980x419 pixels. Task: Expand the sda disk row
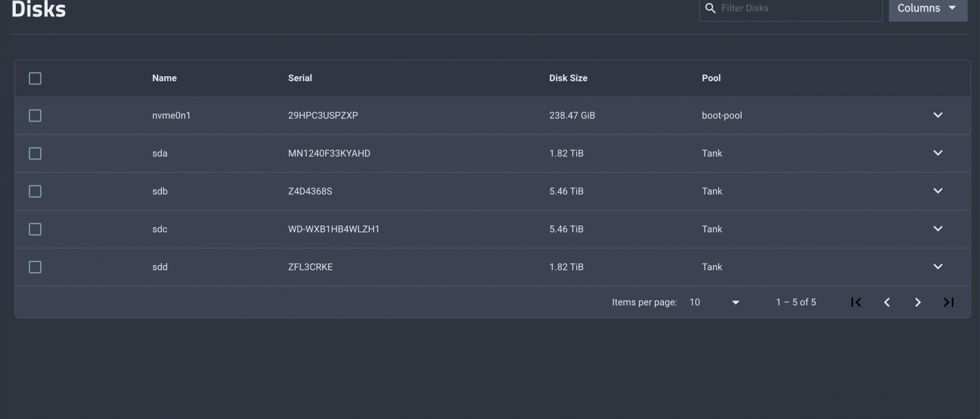938,153
